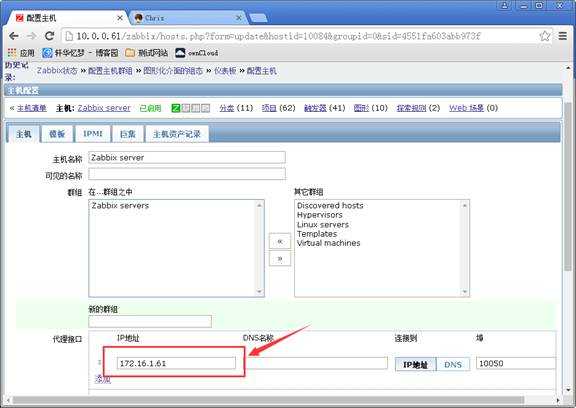Reload the page with the refresh icon

coord(50,36)
